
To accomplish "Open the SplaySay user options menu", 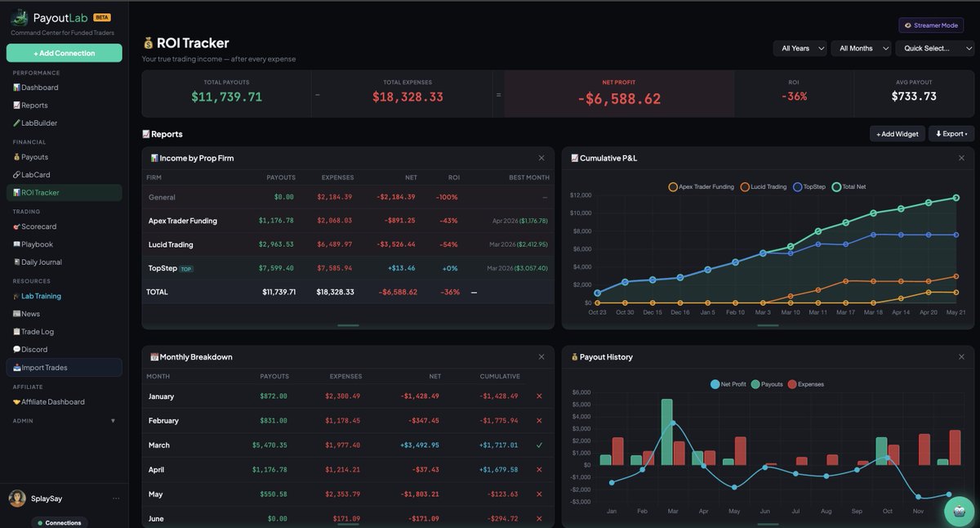I will pos(116,499).
